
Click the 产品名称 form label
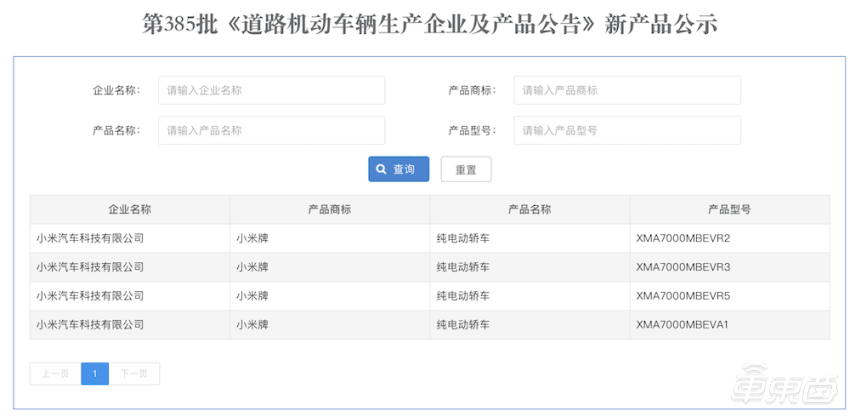(116, 131)
